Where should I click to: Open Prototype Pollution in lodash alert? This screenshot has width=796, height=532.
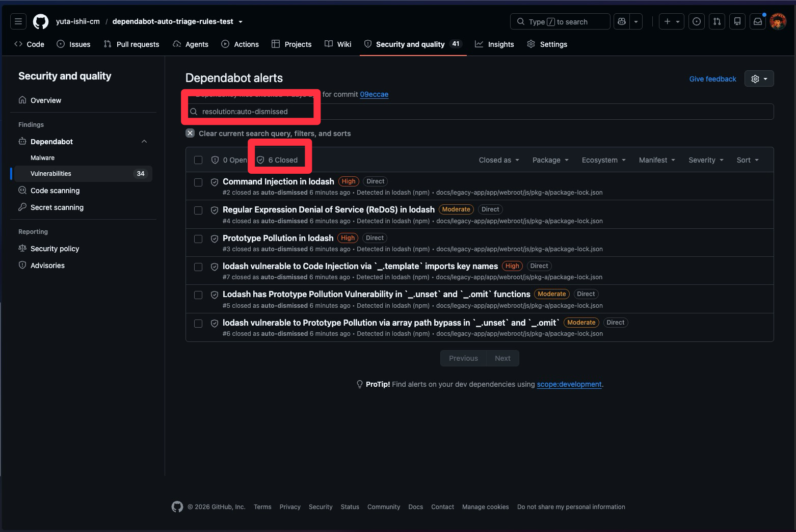(278, 238)
